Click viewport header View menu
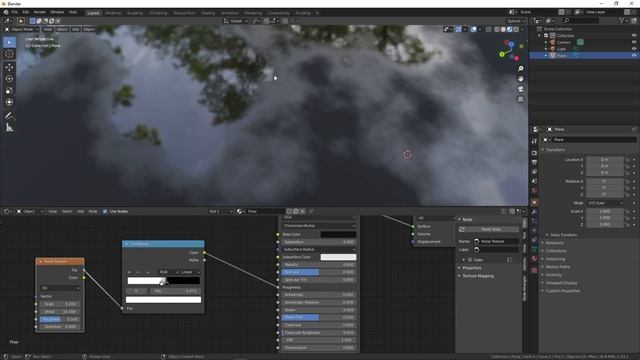Viewport: 640px width, 360px height. pyautogui.click(x=48, y=29)
